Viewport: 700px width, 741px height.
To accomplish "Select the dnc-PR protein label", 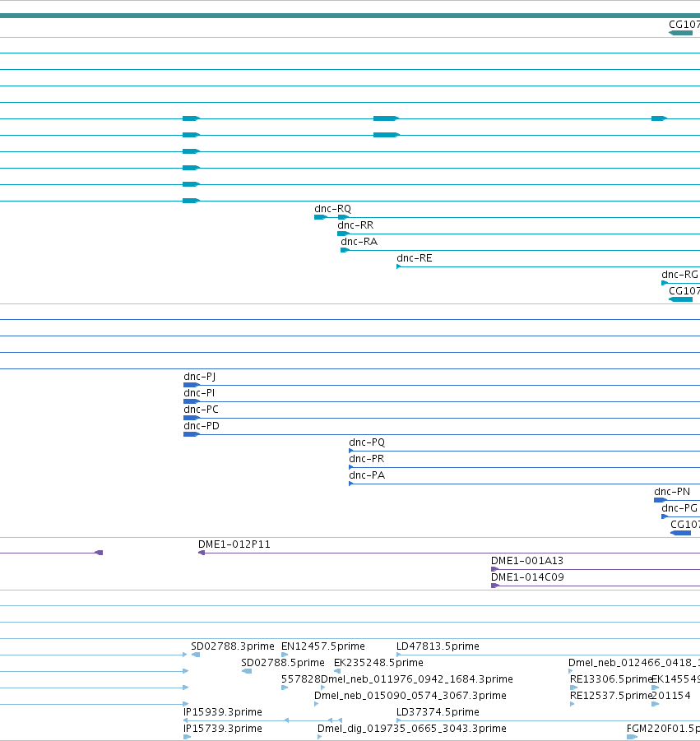I will pyautogui.click(x=366, y=459).
